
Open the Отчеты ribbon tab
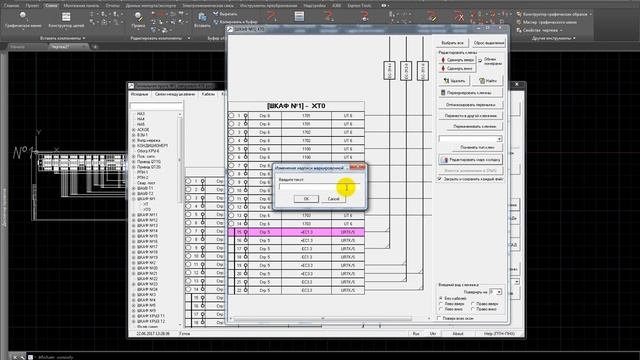point(112,6)
